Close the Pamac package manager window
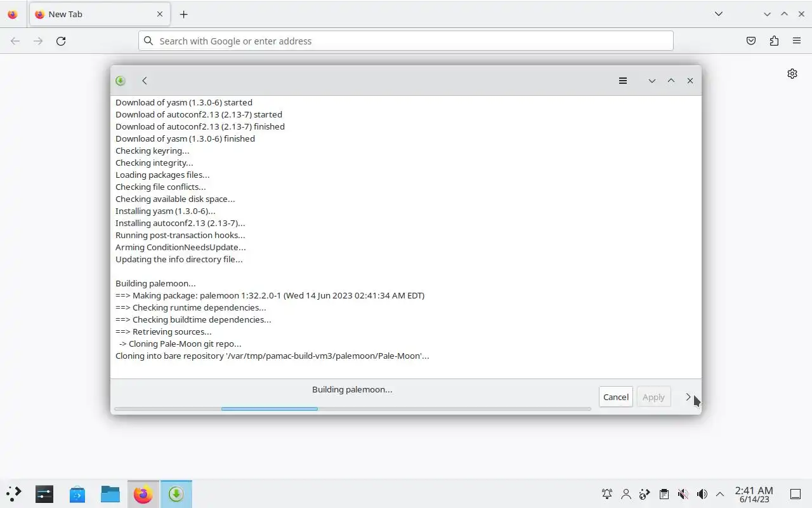Image resolution: width=812 pixels, height=508 pixels. 690,81
